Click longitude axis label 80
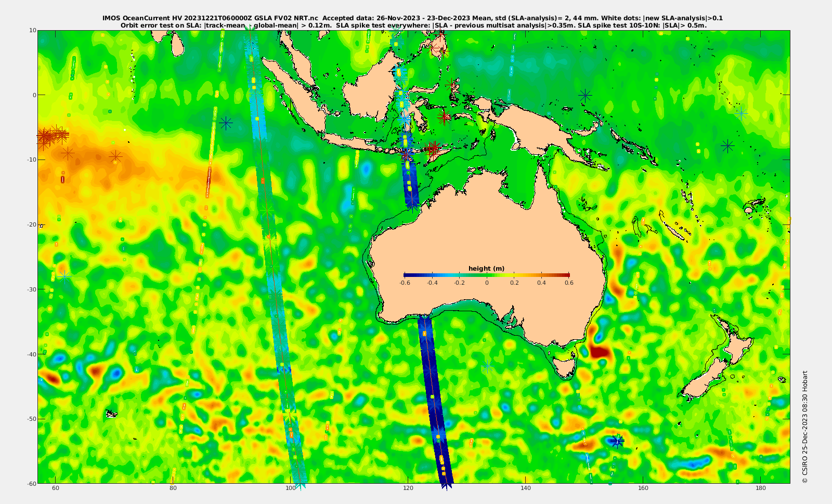 coord(173,488)
